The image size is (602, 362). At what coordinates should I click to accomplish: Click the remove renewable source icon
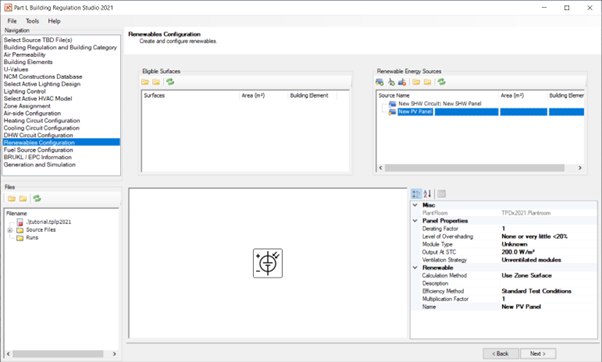tap(402, 82)
